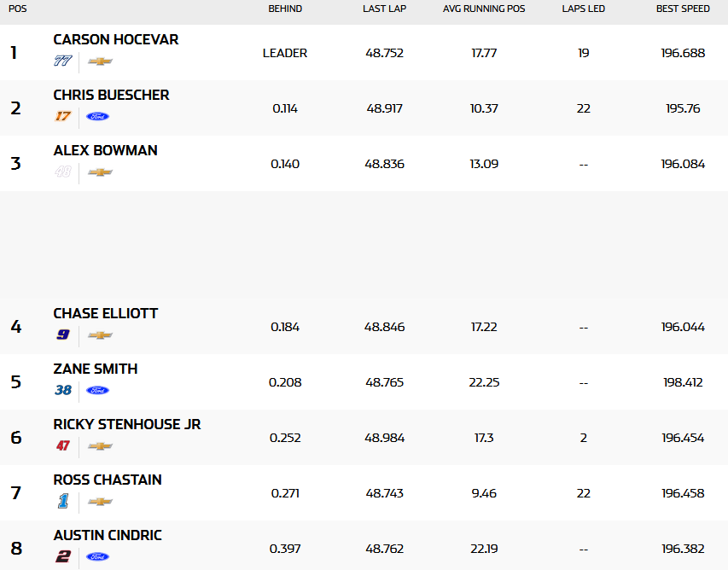The image size is (728, 570).
Task: Sort by the BEST SPEED column header
Action: click(x=683, y=9)
